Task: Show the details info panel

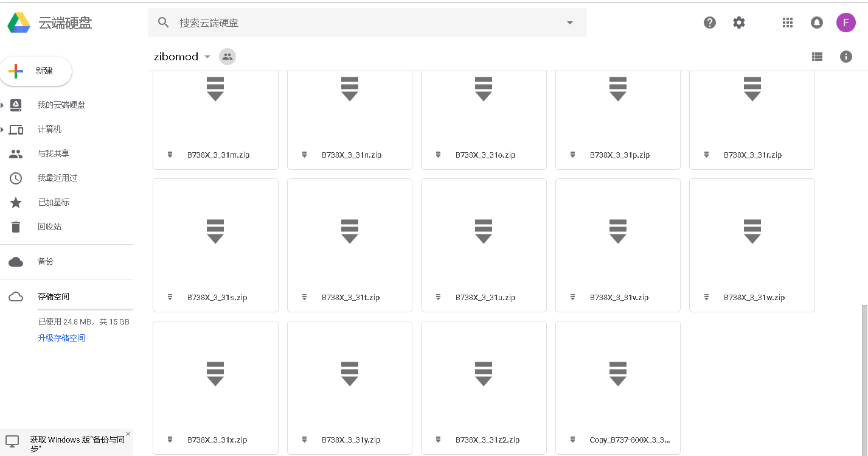Action: [x=846, y=57]
